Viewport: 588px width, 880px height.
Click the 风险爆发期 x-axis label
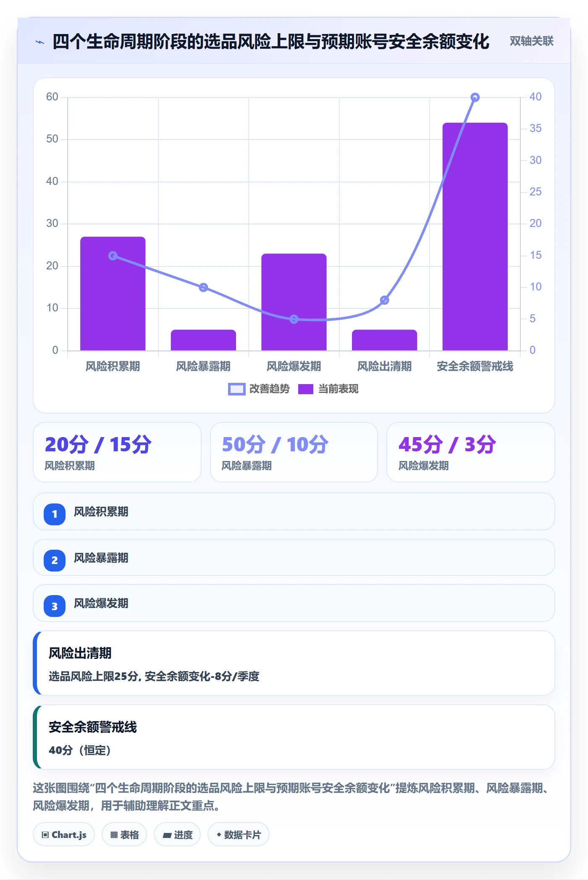pos(294,366)
